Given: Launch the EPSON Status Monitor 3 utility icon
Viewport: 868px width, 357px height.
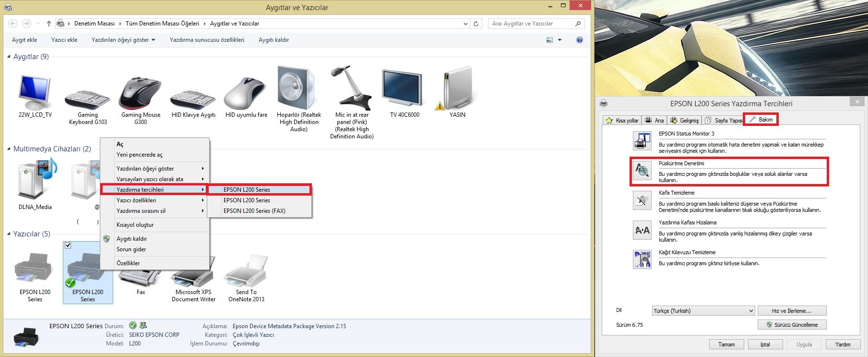Looking at the screenshot, I should pyautogui.click(x=642, y=141).
